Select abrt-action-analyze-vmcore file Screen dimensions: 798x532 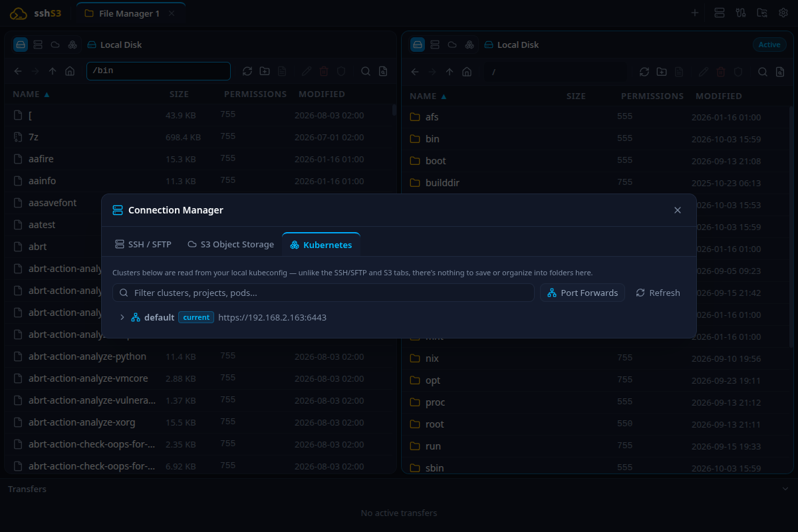click(x=199, y=378)
